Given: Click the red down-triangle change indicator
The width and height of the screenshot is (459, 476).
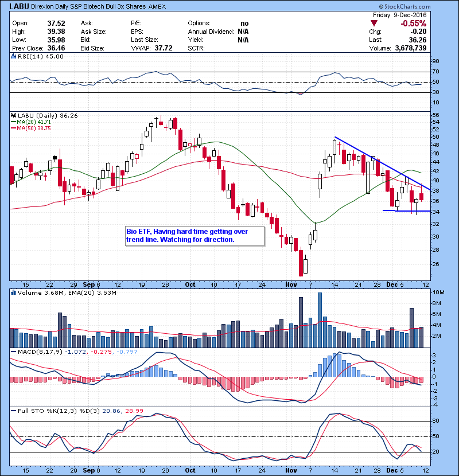Looking at the screenshot, I should tap(374, 24).
